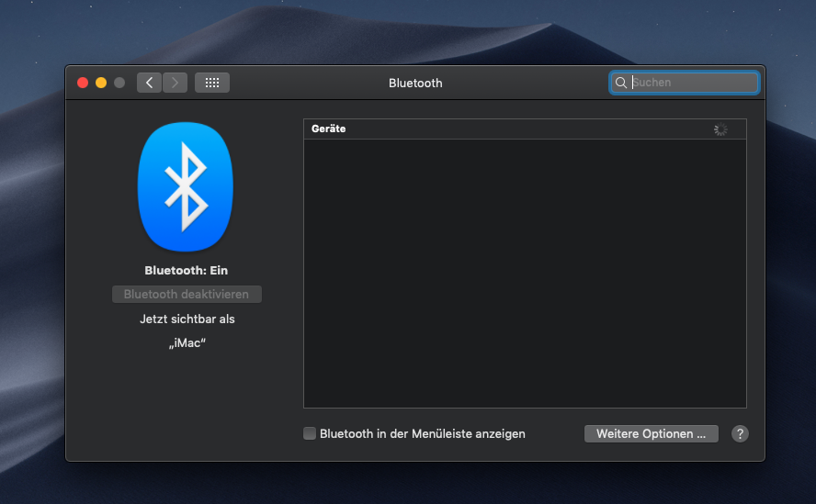Enable Bluetooth in der Menüleiste anzeigen checkbox
The image size is (816, 504).
(310, 433)
